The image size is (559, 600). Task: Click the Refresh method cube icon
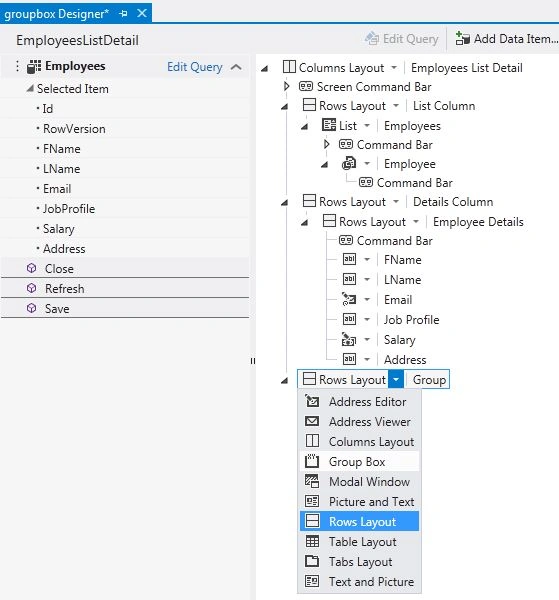(32, 288)
